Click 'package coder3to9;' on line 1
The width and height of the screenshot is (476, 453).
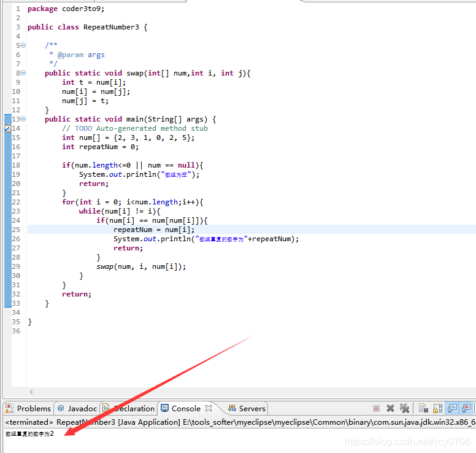coord(66,9)
